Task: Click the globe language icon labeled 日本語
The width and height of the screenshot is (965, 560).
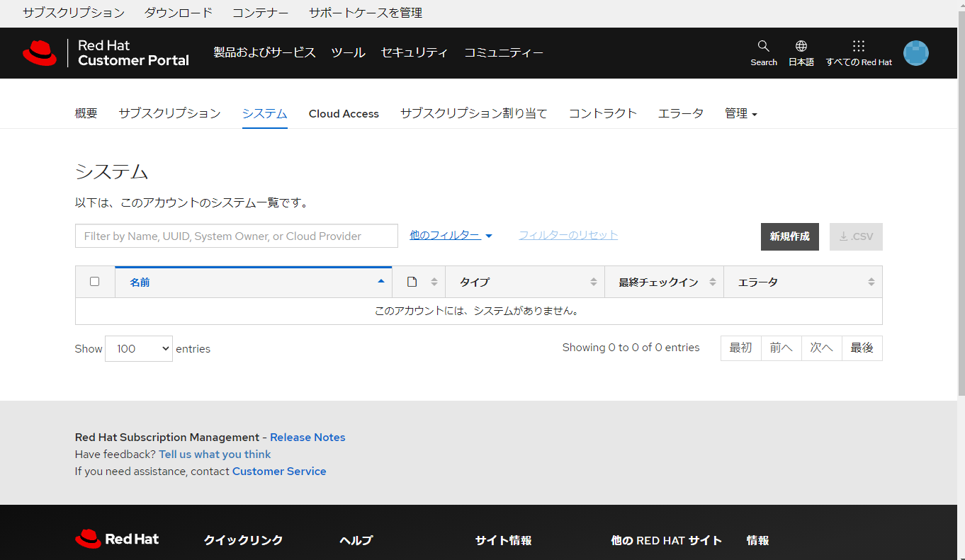Action: [x=801, y=52]
